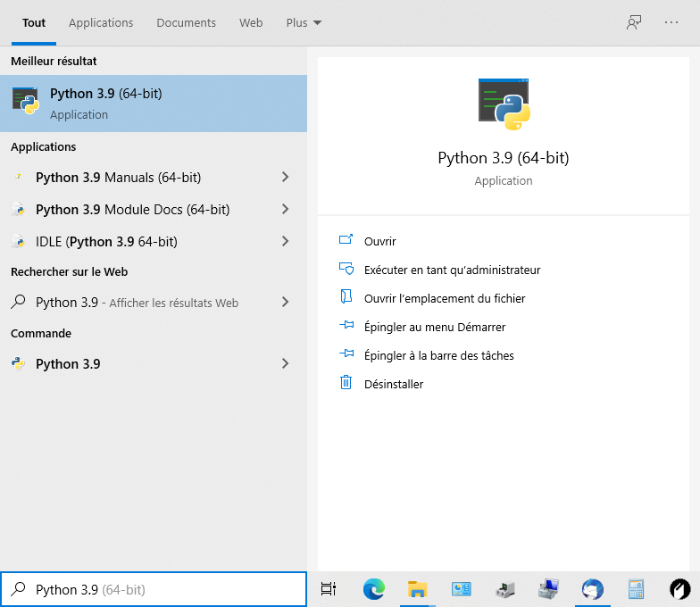Expand the Python 3.9 command chevron
Screen dimensions: 700x607
click(286, 364)
